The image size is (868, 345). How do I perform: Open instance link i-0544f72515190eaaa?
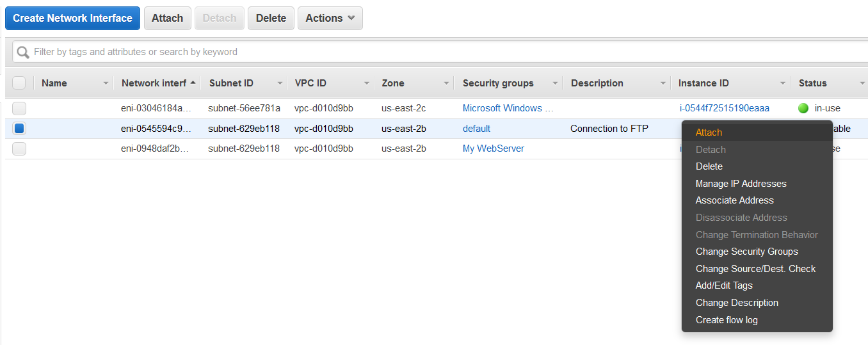(x=724, y=108)
